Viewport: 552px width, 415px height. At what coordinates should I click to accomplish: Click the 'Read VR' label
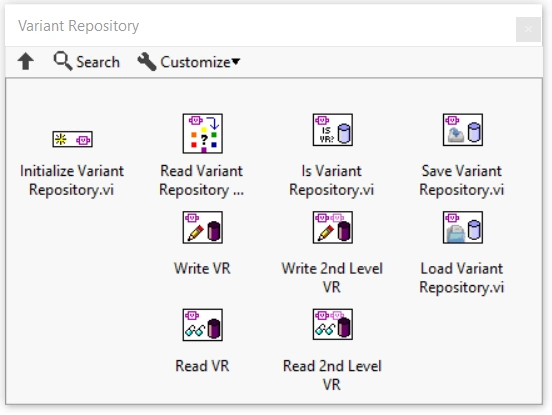202,366
